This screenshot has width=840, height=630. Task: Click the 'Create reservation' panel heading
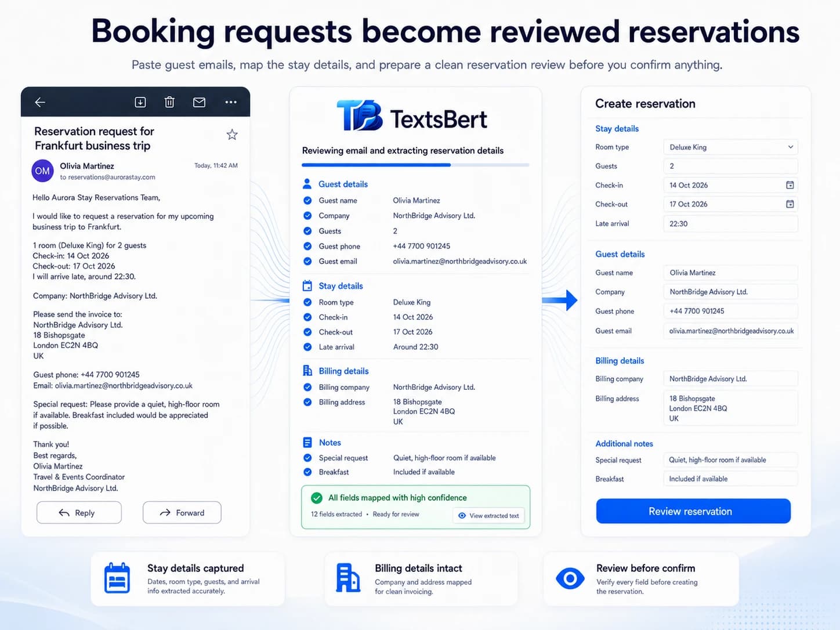pyautogui.click(x=645, y=103)
